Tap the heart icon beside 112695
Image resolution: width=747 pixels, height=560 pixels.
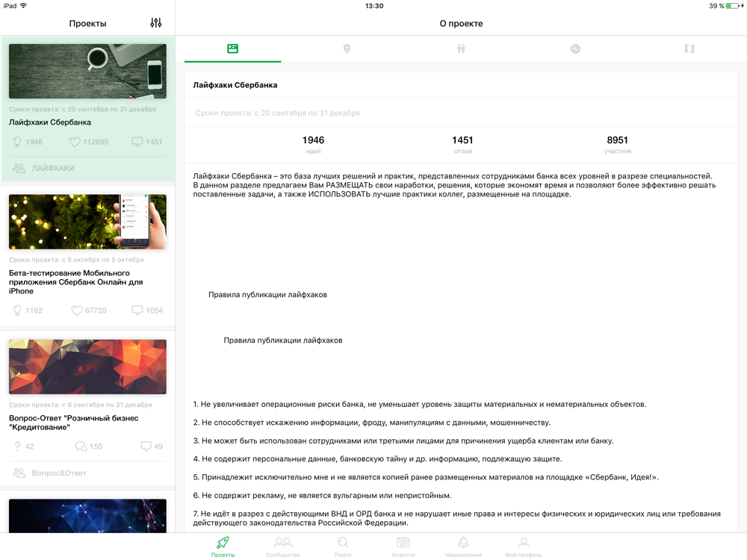pyautogui.click(x=74, y=142)
